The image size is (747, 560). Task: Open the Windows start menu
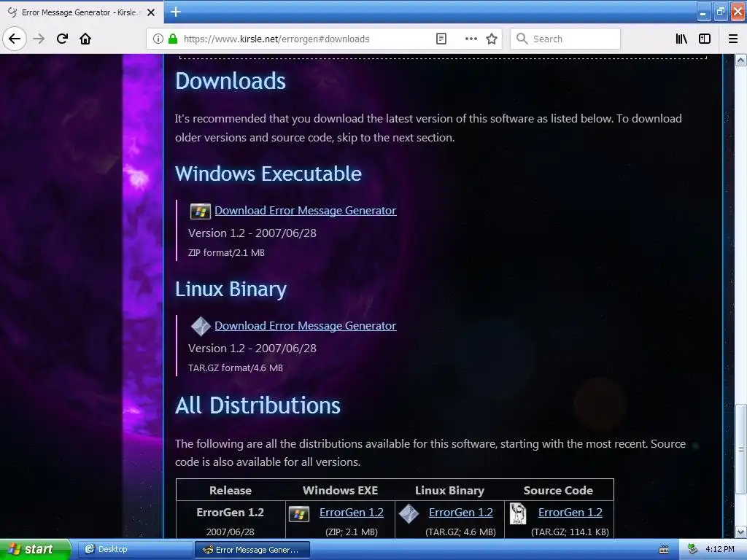pos(35,549)
